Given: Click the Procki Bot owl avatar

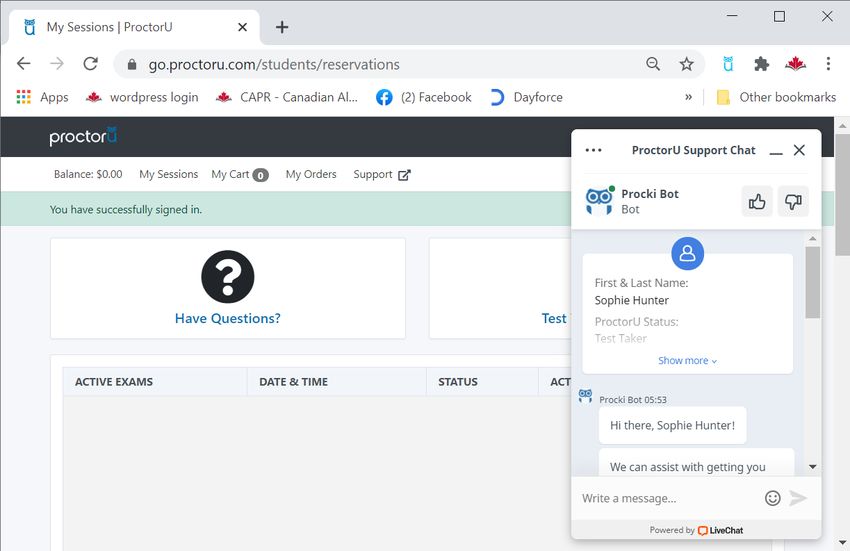Looking at the screenshot, I should [600, 201].
